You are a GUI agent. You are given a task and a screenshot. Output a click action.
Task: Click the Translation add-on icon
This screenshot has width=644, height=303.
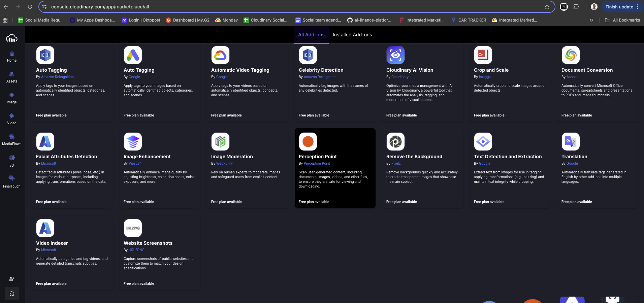tap(571, 141)
